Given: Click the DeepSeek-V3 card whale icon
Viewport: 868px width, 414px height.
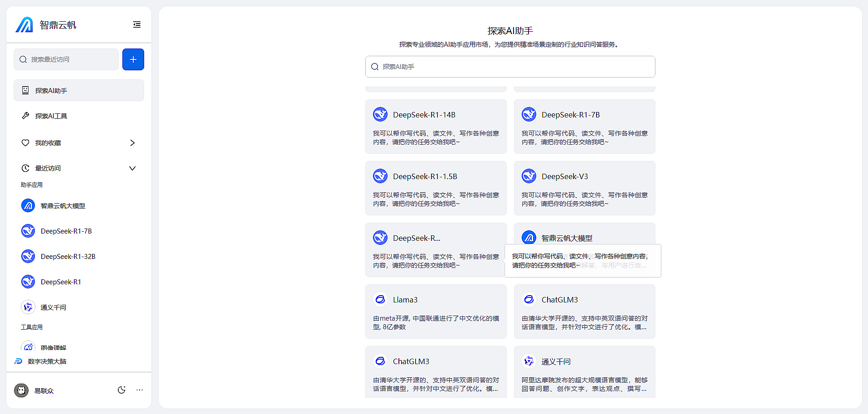Looking at the screenshot, I should [529, 176].
